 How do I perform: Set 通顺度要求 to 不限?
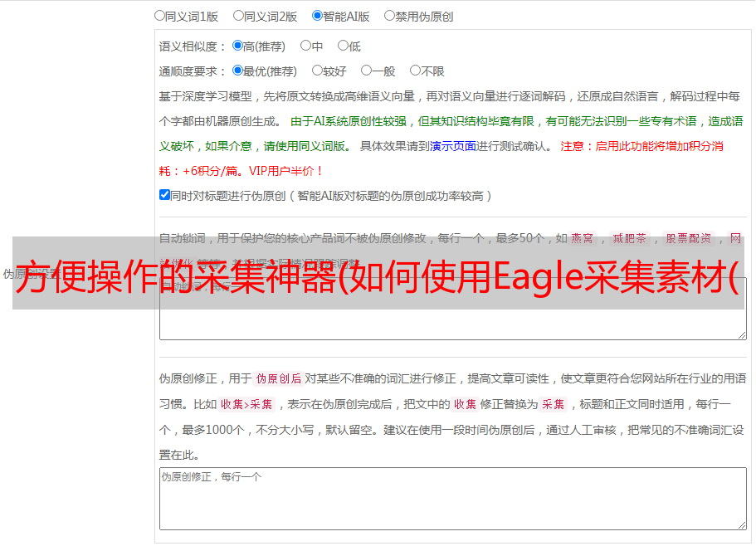coord(415,71)
